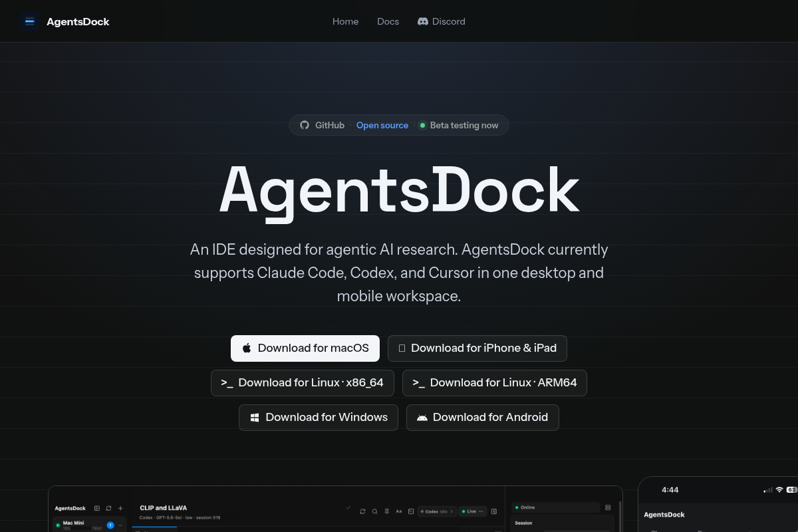The height and width of the screenshot is (532, 798).
Task: Click the AgentsDock title in preview sidebar
Action: tap(70, 508)
